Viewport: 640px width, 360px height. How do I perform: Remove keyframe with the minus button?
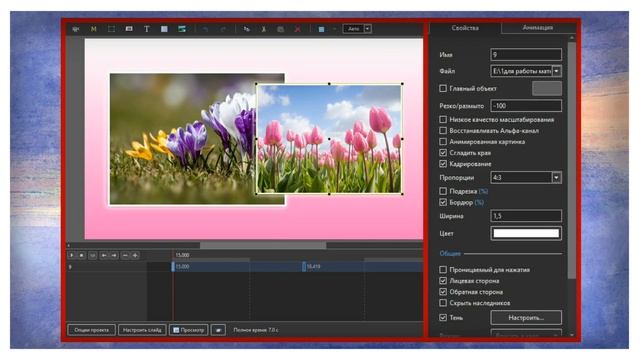pos(125,255)
